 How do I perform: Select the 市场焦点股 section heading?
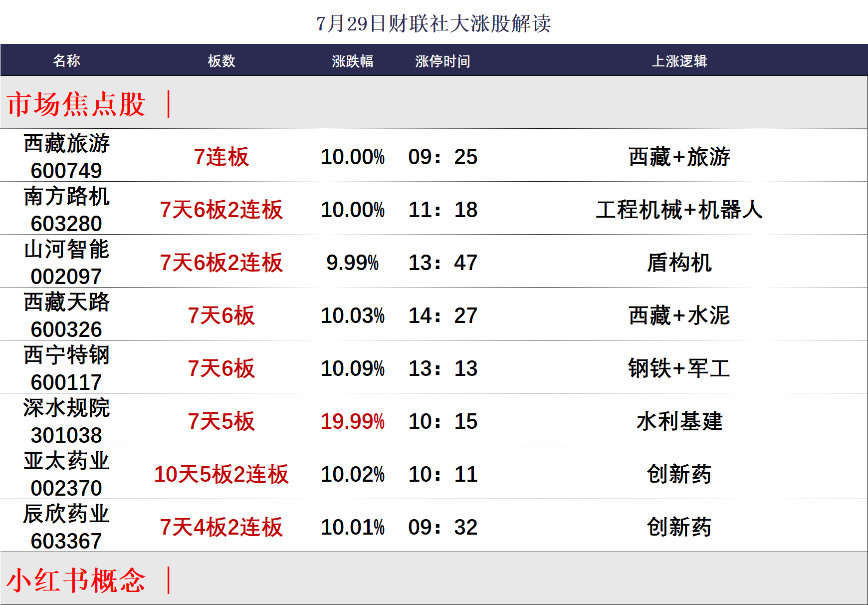tap(76, 104)
